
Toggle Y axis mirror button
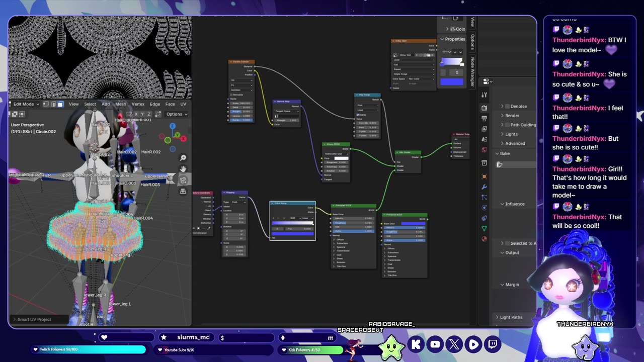click(x=142, y=114)
